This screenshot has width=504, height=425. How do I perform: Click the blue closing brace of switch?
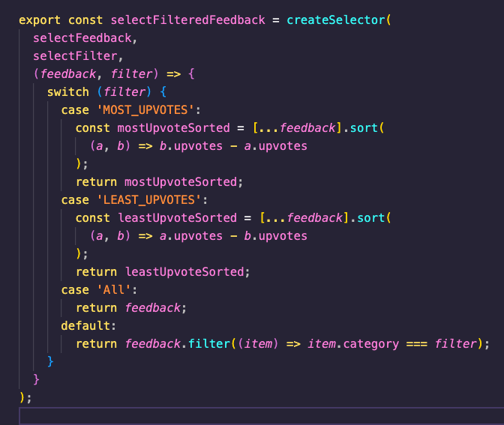tap(50, 361)
